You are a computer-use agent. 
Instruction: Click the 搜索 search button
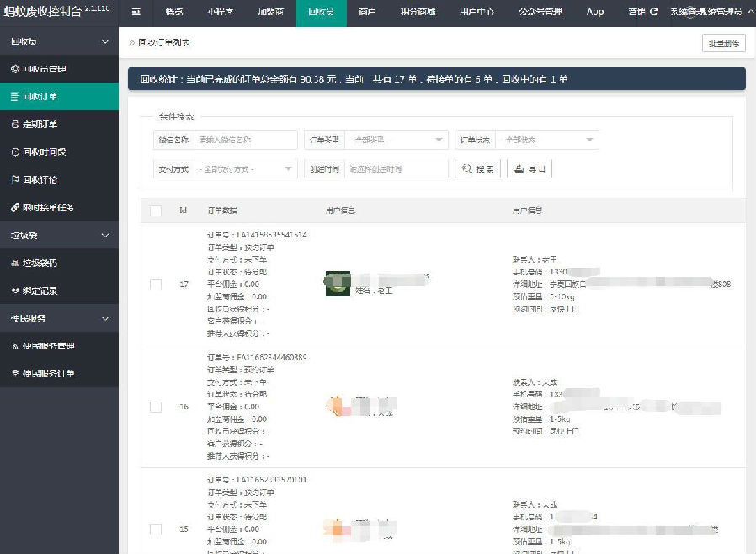[478, 168]
